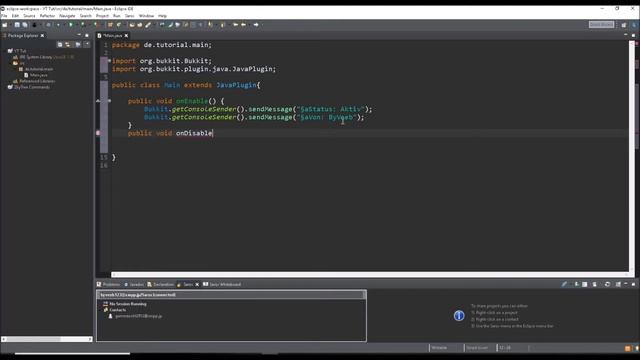
Task: Click the error marker beside onDisable line
Action: (x=98, y=133)
